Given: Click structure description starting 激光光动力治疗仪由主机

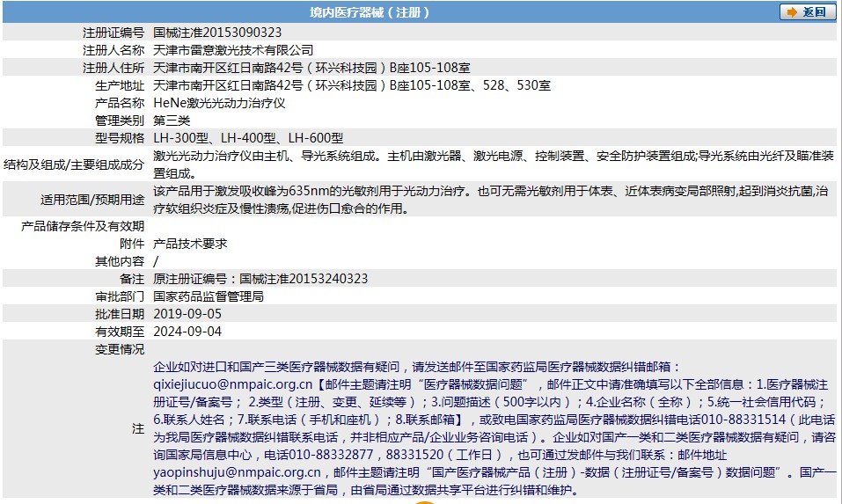Looking at the screenshot, I should pos(494,164).
